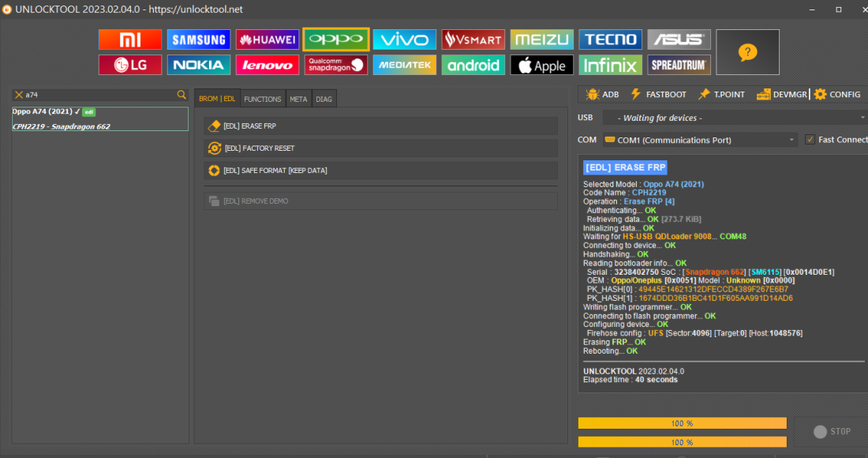
Task: Click the PK_HASH[1] value in log
Action: [715, 298]
